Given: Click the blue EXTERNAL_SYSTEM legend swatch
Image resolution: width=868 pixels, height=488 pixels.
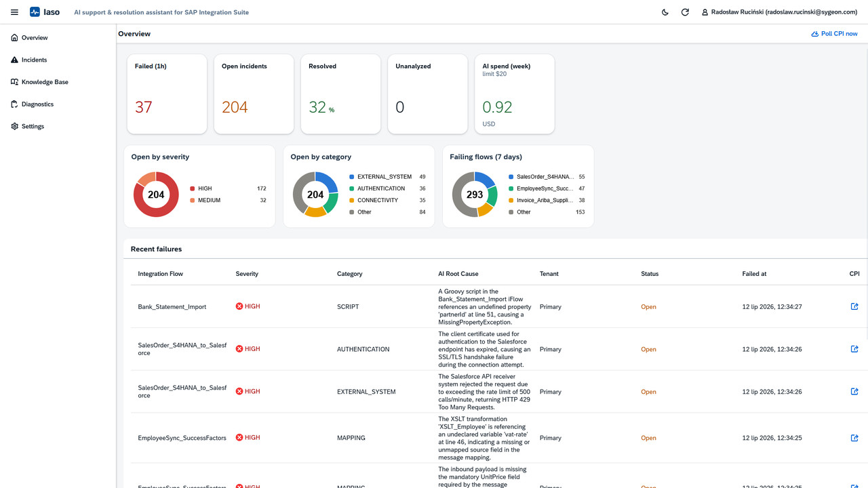Looking at the screenshot, I should point(352,177).
